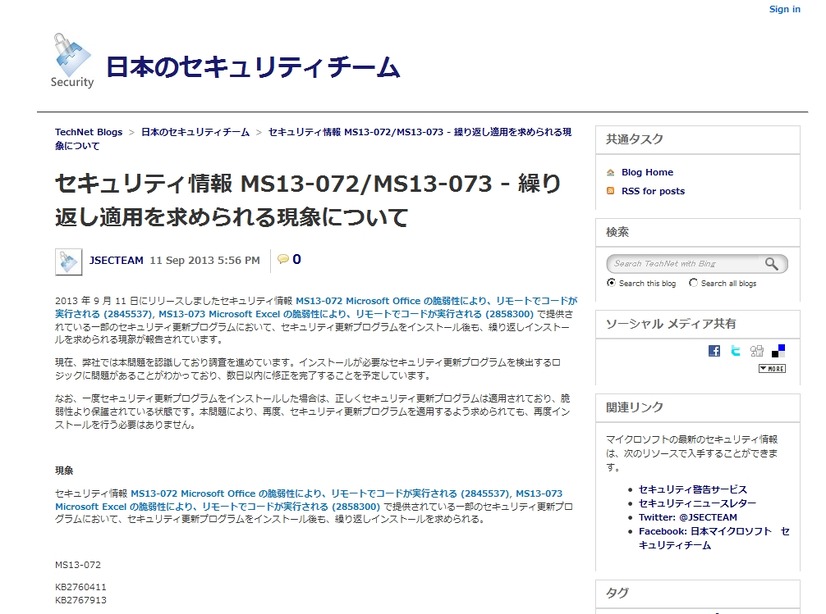Click the 関連リンク panel header
This screenshot has height=614, width=826.
coord(698,408)
